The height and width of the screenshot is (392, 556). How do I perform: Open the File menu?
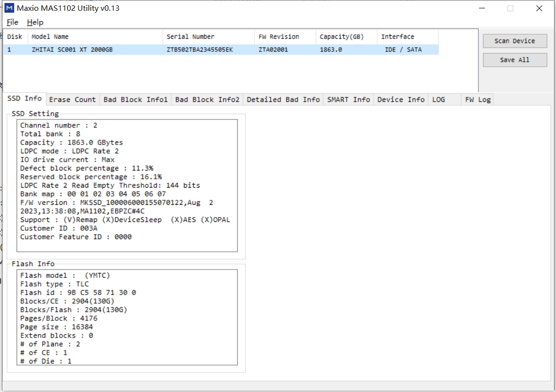pyautogui.click(x=12, y=22)
